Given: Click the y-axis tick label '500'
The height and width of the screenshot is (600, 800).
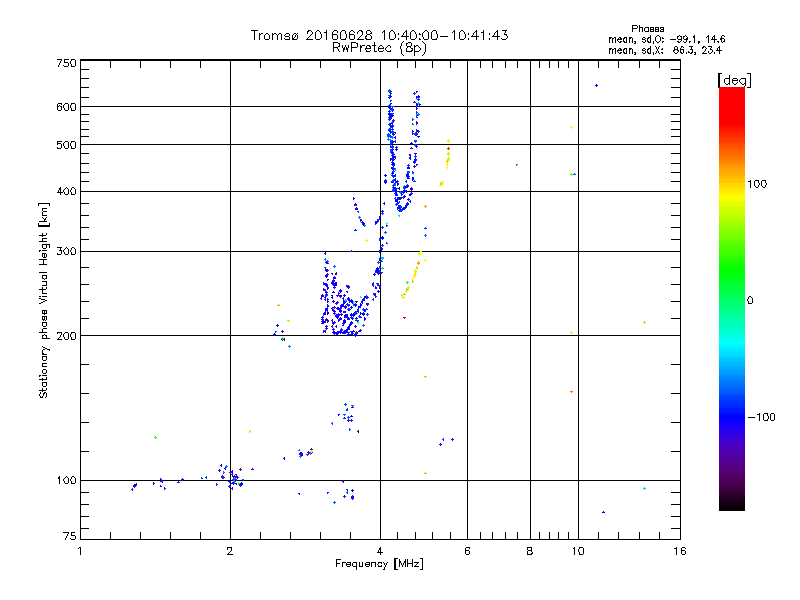Looking at the screenshot, I should click(x=66, y=145).
